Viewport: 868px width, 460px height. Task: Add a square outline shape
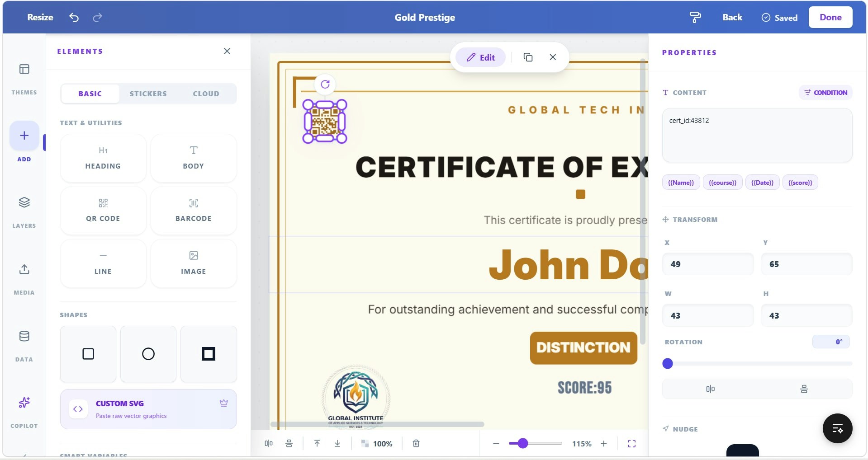[88, 354]
